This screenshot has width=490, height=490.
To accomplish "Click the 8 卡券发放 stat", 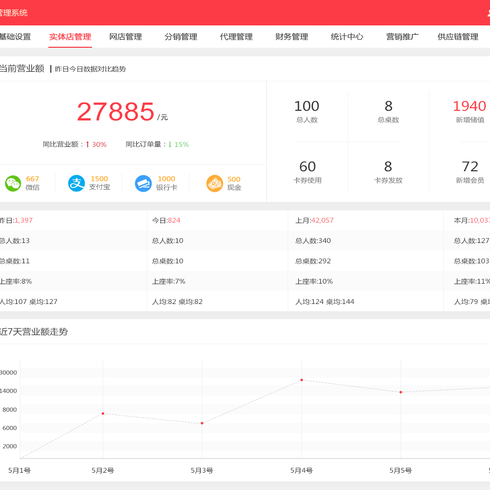I will tap(388, 172).
